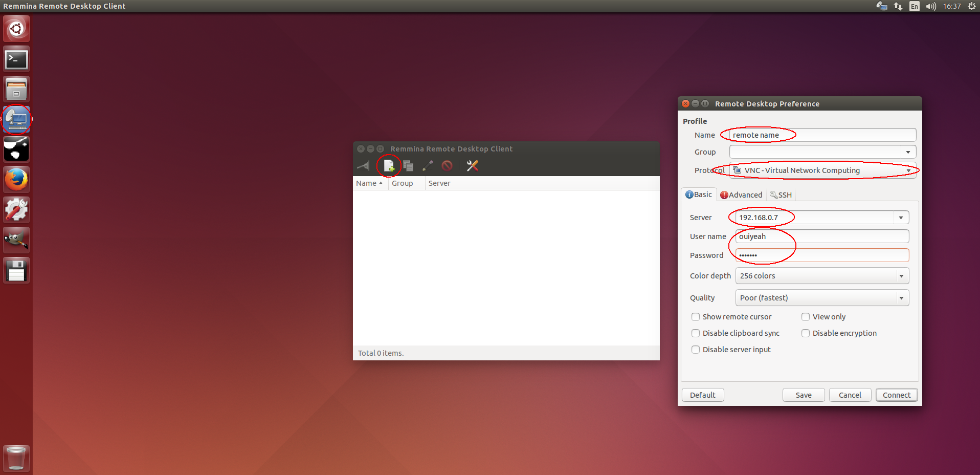Click the Group text entry field

coord(815,152)
